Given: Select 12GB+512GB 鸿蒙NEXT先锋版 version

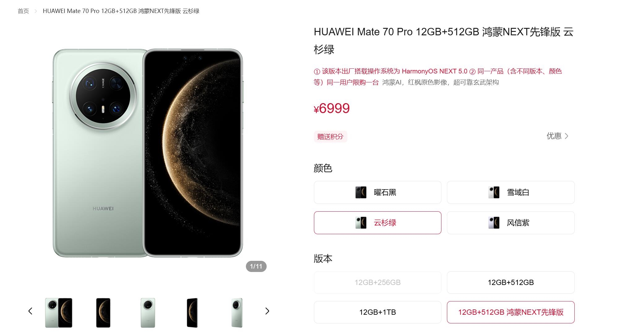Looking at the screenshot, I should [x=511, y=312].
